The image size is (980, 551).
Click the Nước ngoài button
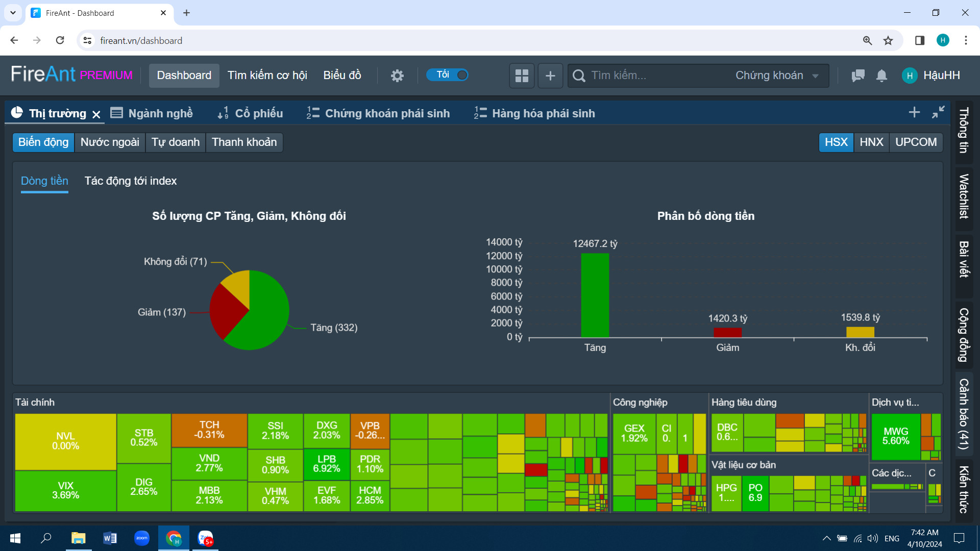[110, 142]
